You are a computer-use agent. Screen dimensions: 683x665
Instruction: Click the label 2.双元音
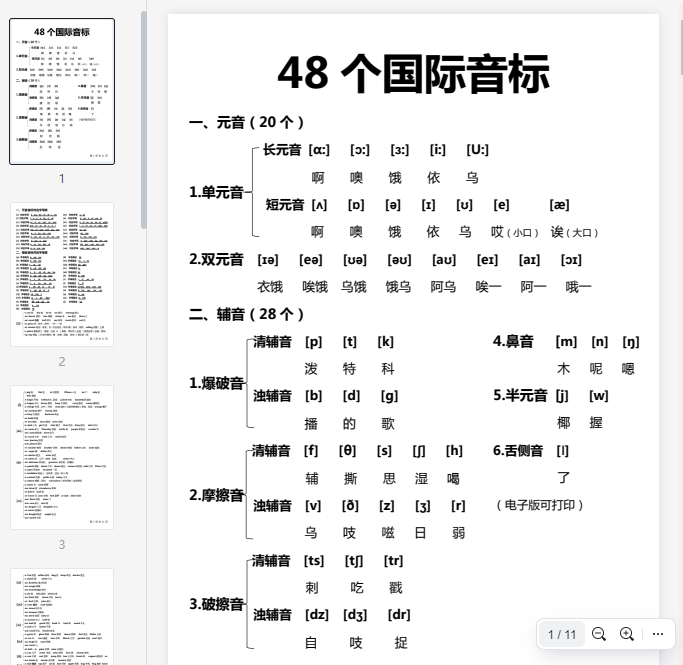(x=216, y=260)
